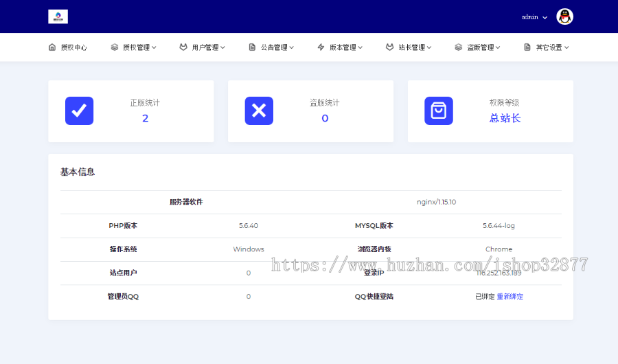The height and width of the screenshot is (364, 618).
Task: Click the 盗版统计 count 0
Action: (x=325, y=118)
